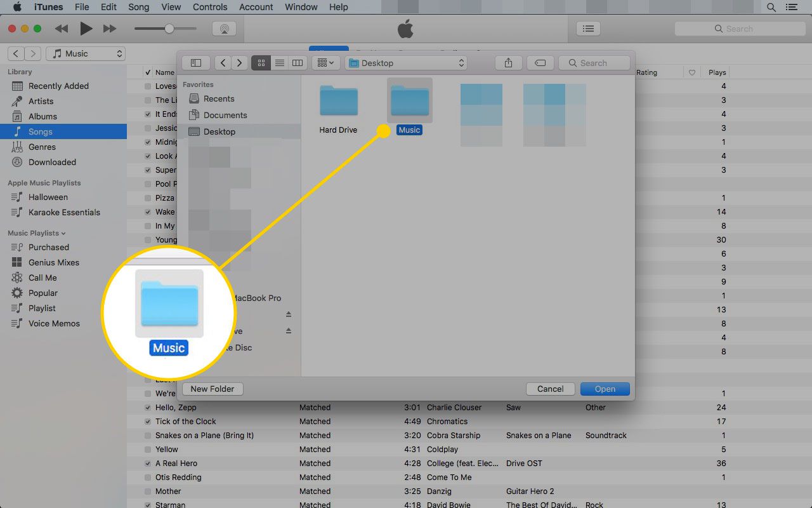Open the Account menu
Viewport: 812px width, 508px height.
click(x=255, y=7)
